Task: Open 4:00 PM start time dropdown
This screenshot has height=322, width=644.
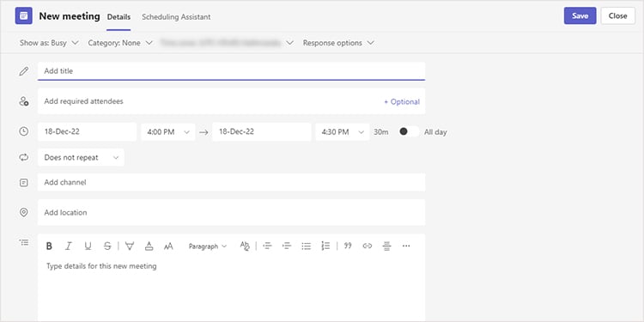Action: point(168,132)
